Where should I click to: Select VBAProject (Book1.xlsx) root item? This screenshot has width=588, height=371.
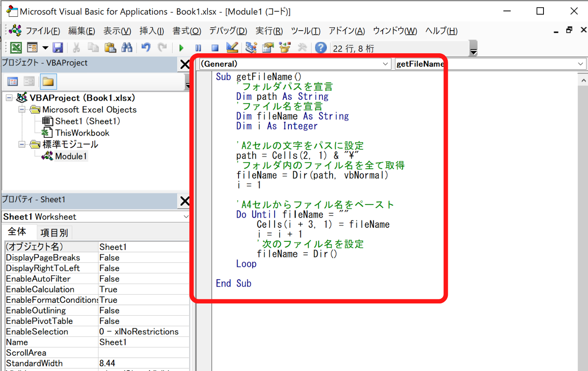coord(82,98)
